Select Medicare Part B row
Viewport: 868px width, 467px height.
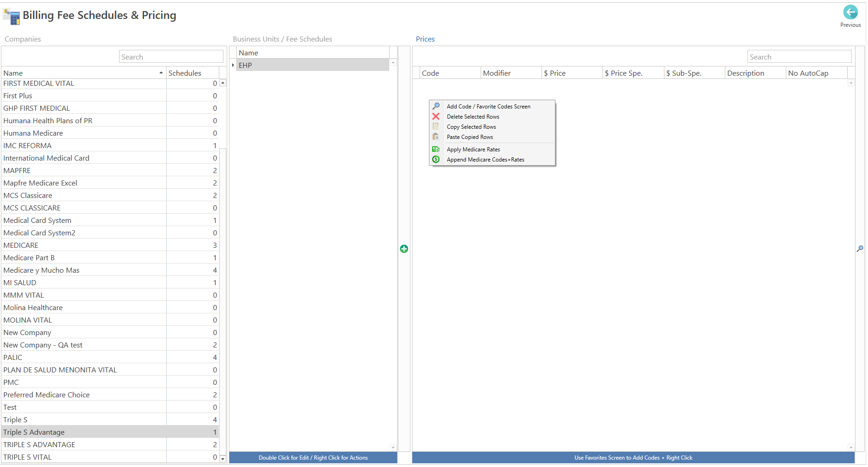(x=110, y=257)
